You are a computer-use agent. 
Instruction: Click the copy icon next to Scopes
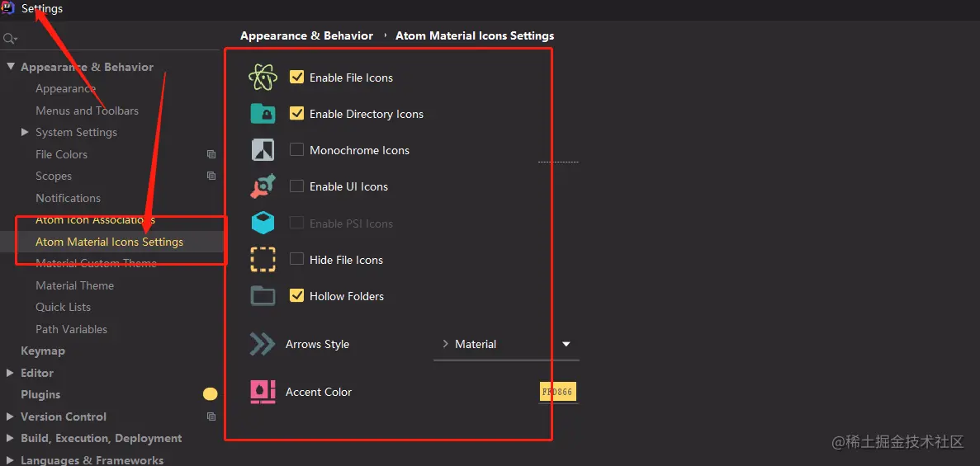211,176
